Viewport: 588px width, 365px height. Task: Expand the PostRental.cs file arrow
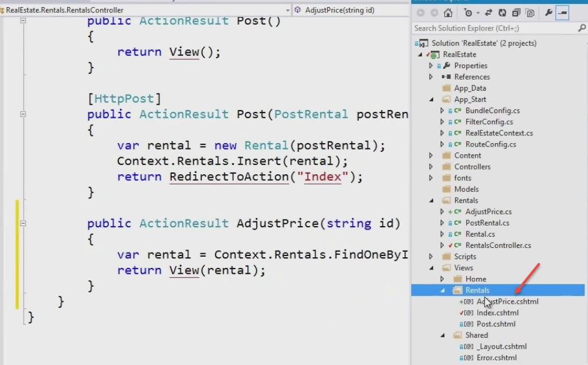click(x=442, y=223)
